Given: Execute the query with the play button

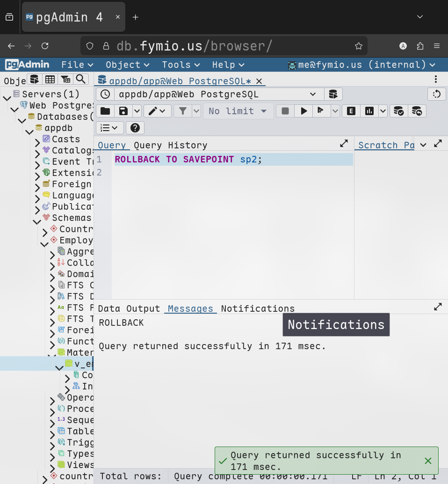Looking at the screenshot, I should tap(304, 111).
